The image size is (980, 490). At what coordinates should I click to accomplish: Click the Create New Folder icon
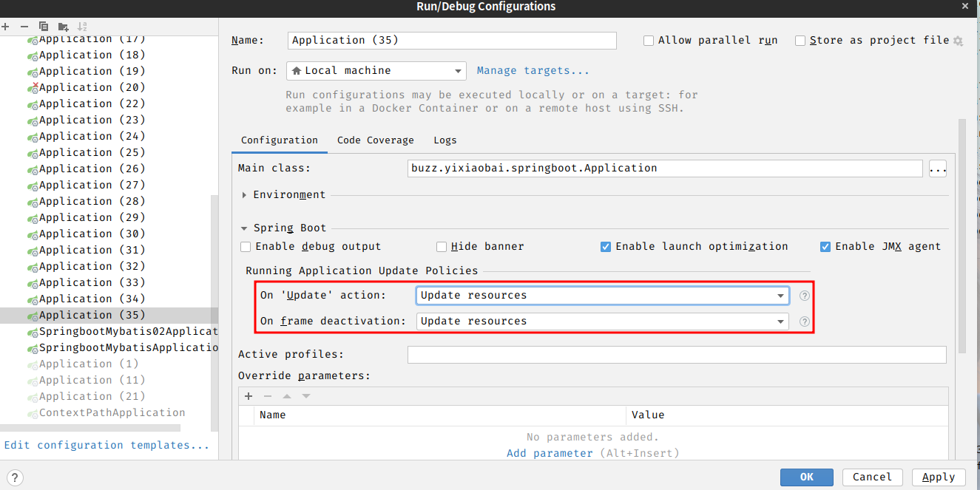(63, 27)
